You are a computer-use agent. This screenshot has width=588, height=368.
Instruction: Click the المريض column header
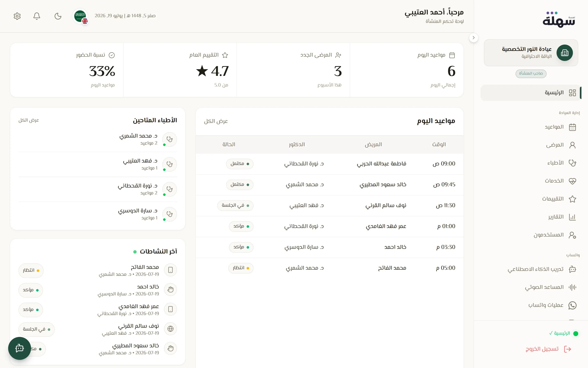point(373,145)
